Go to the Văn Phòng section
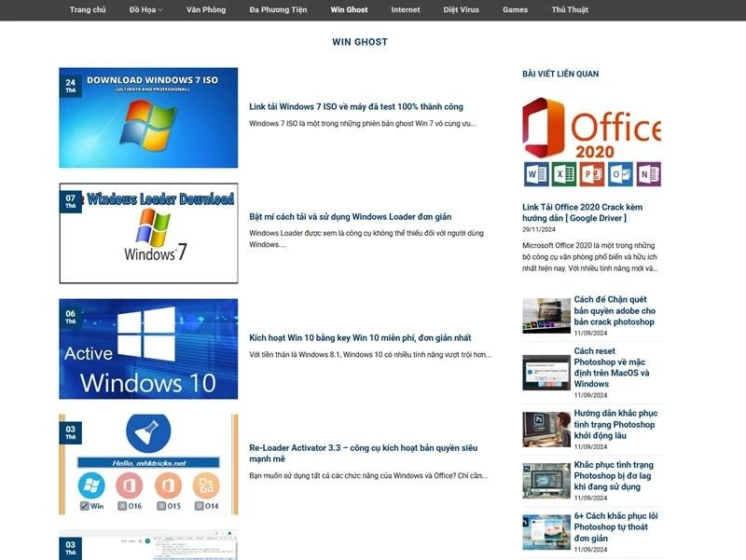This screenshot has height=560, width=746. tap(206, 9)
